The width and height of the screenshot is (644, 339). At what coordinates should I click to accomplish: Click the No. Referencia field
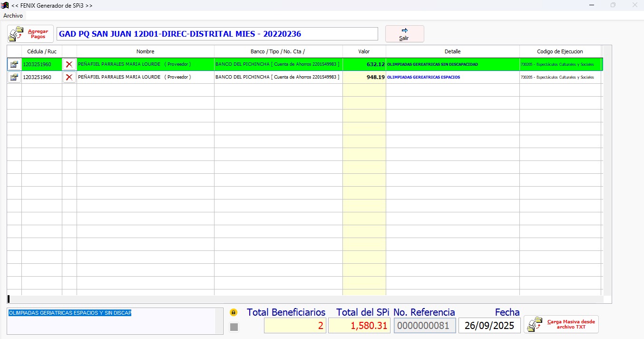coord(425,326)
